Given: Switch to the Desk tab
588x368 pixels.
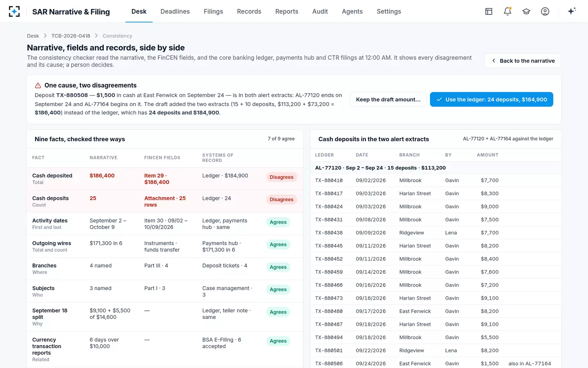Looking at the screenshot, I should tap(139, 11).
